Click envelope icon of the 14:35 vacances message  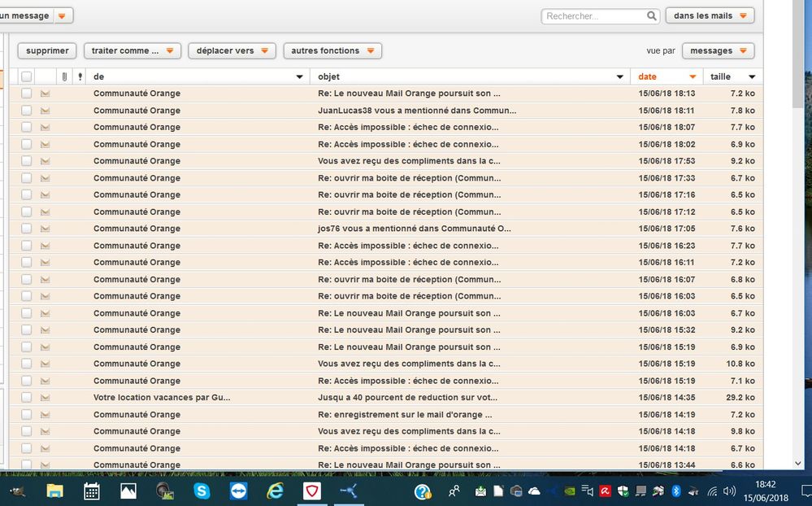click(46, 398)
